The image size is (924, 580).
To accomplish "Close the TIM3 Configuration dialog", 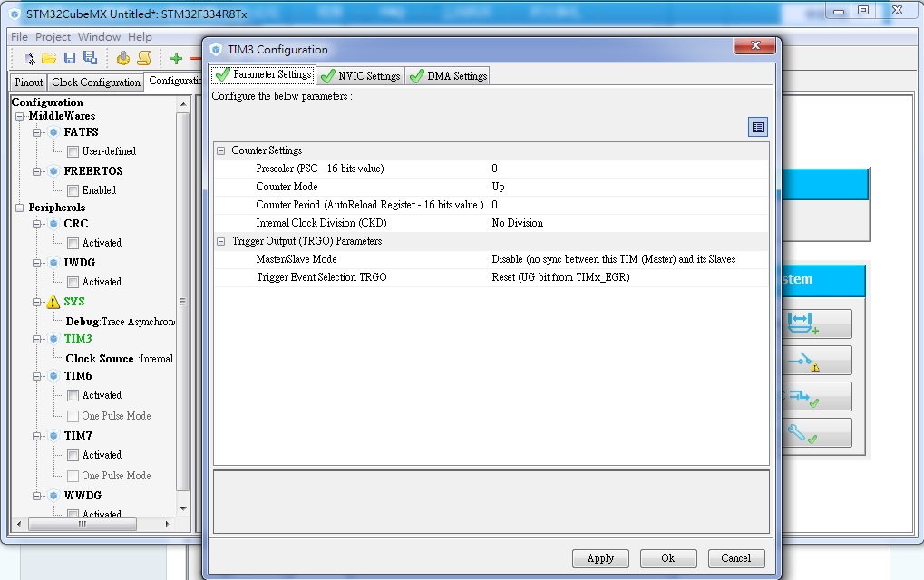I will click(755, 45).
